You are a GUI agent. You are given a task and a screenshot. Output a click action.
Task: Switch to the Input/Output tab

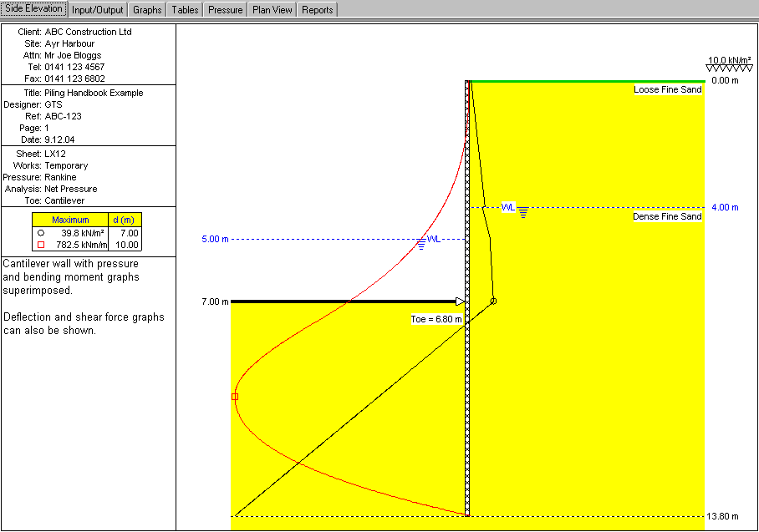tap(98, 10)
